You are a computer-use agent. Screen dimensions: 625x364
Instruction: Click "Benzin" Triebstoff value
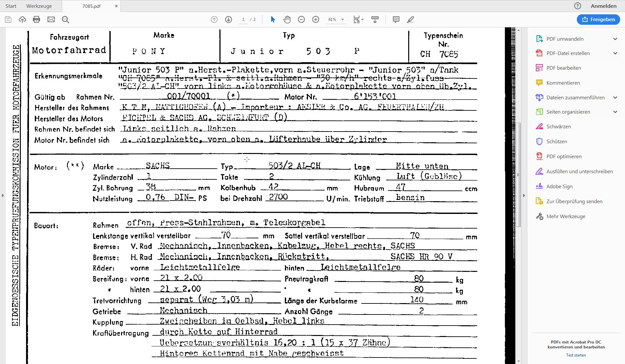[x=410, y=198]
